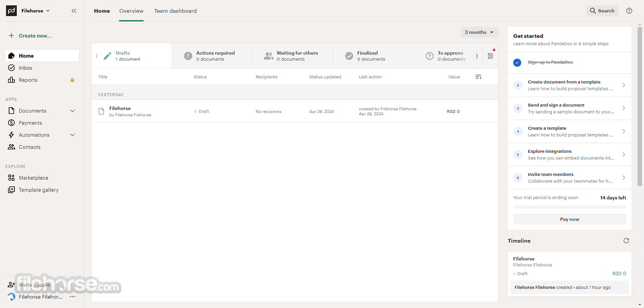The width and height of the screenshot is (644, 308).
Task: Open the filter settings sliders icon
Action: (490, 56)
